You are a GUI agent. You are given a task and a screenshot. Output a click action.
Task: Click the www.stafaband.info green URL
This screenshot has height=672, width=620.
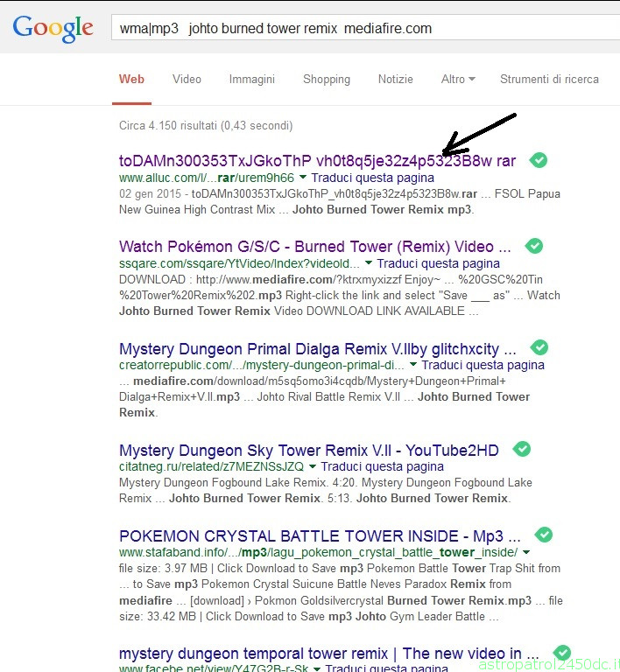click(x=318, y=552)
